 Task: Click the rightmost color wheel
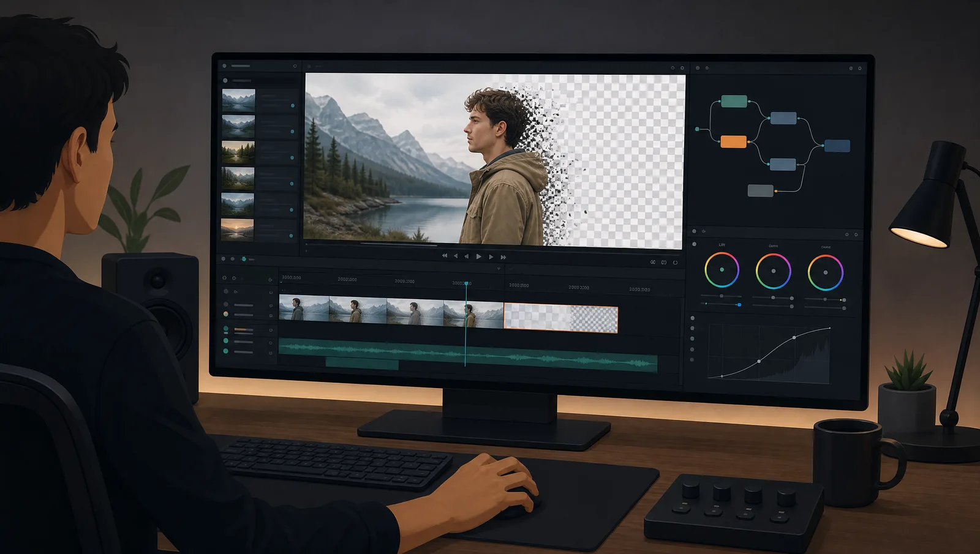826,272
